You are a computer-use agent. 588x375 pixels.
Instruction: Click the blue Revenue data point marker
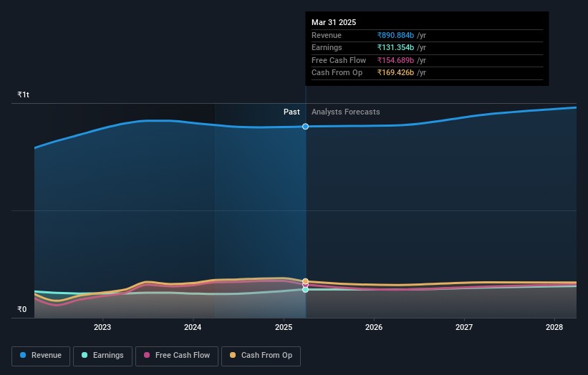(306, 127)
